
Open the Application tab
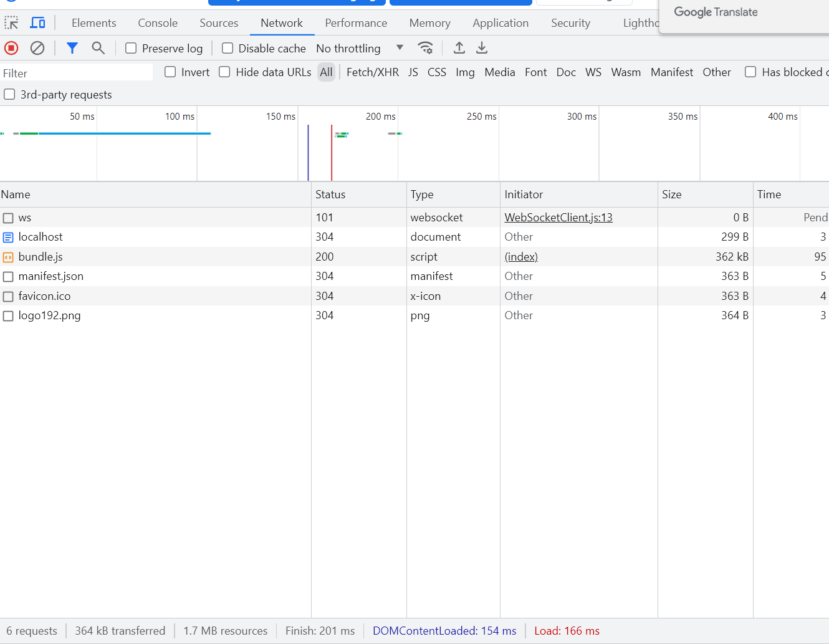501,23
